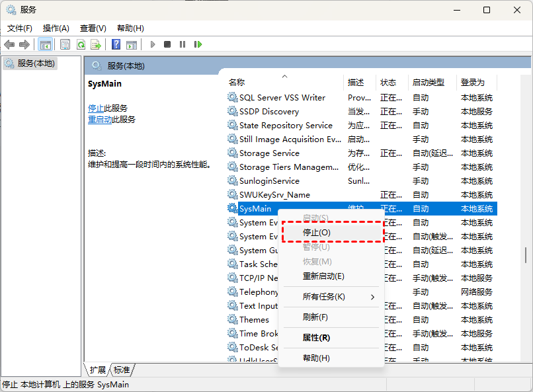Viewport: 533px width, 392px height.
Task: Open the 操作(A) menu
Action: pos(56,28)
